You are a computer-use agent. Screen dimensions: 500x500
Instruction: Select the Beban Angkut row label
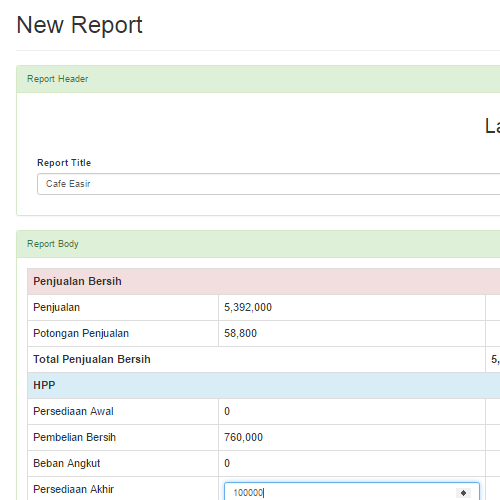coord(67,463)
